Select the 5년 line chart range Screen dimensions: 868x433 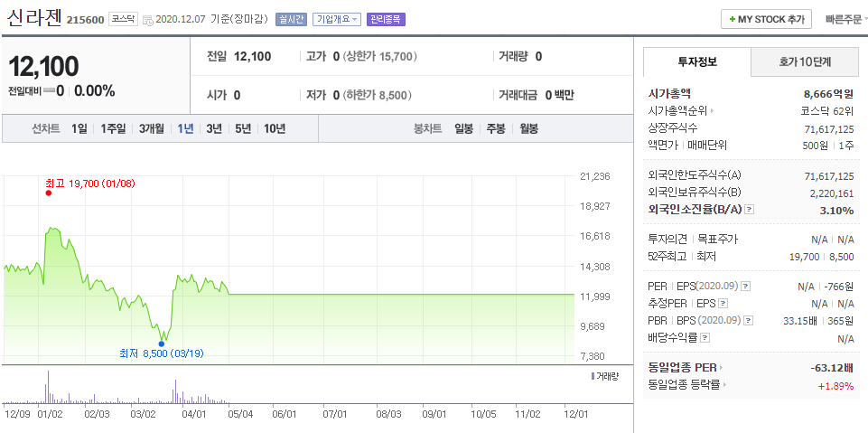pyautogui.click(x=243, y=129)
